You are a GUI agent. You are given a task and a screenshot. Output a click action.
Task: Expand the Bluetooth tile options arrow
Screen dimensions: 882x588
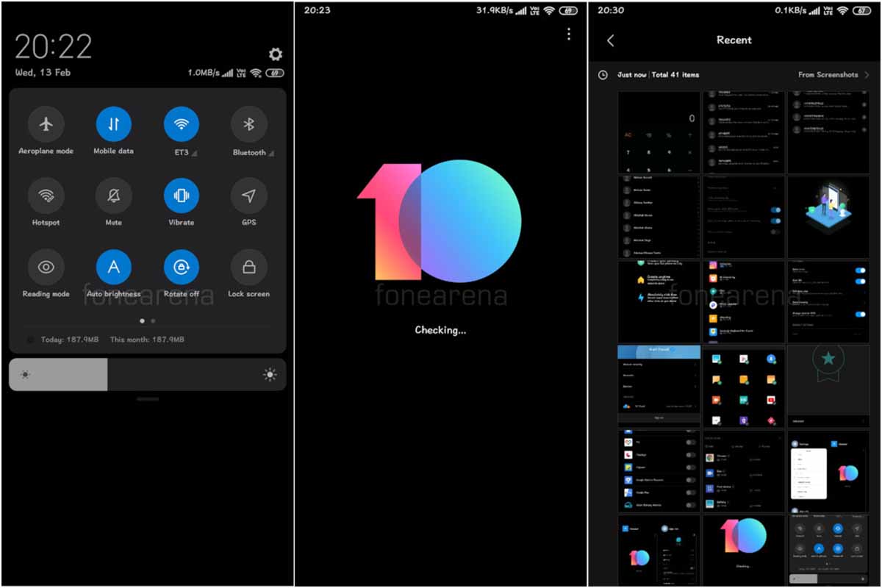click(271, 154)
